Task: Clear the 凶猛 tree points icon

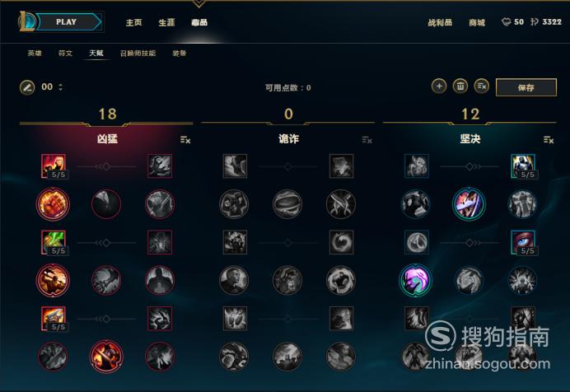Action: click(x=185, y=140)
